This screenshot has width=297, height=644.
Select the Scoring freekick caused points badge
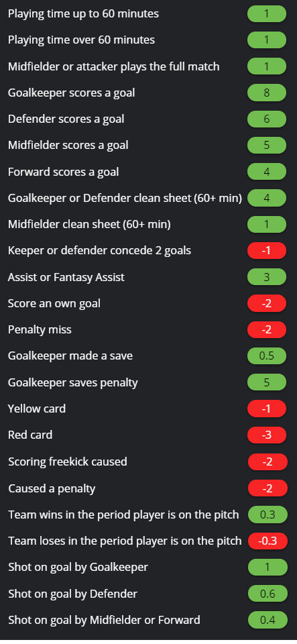[268, 462]
